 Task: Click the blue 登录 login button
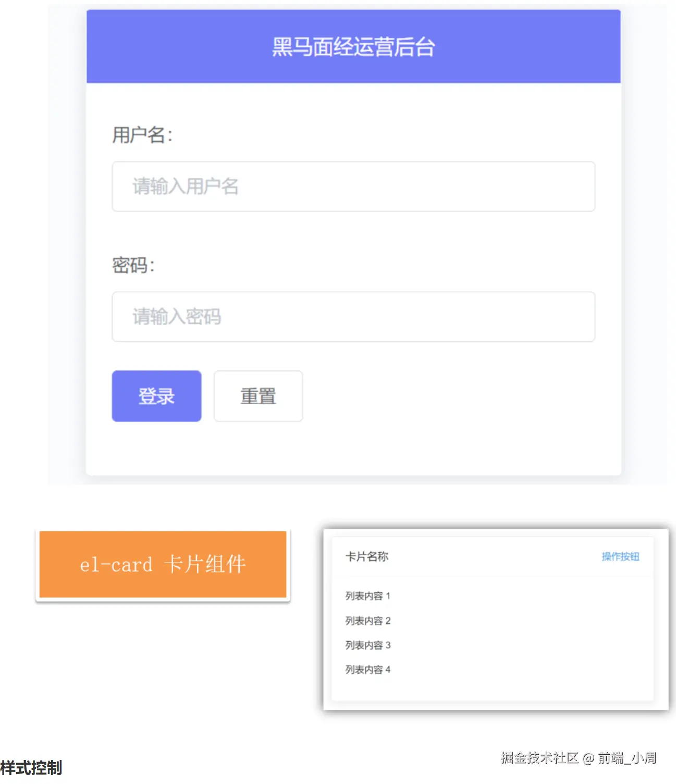(x=156, y=396)
